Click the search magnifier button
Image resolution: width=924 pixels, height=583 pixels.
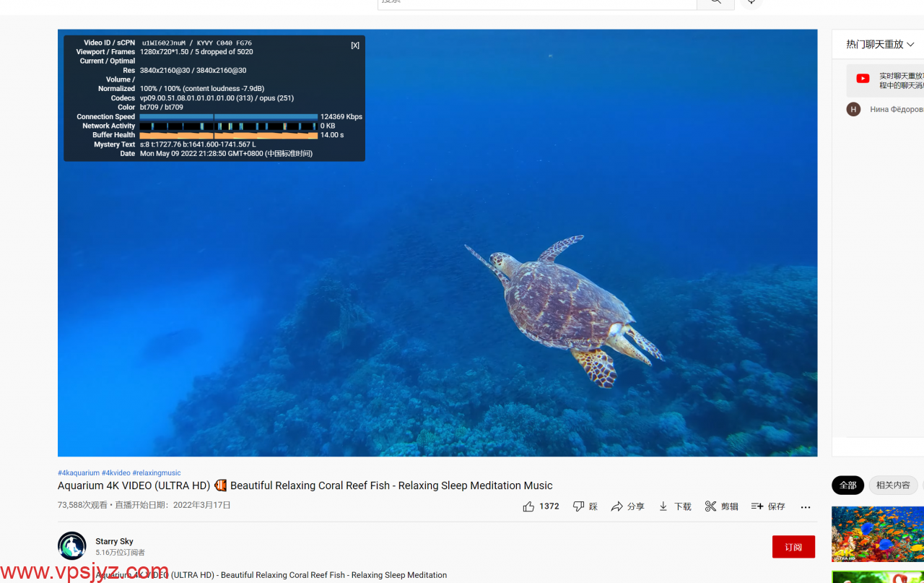[x=715, y=2]
